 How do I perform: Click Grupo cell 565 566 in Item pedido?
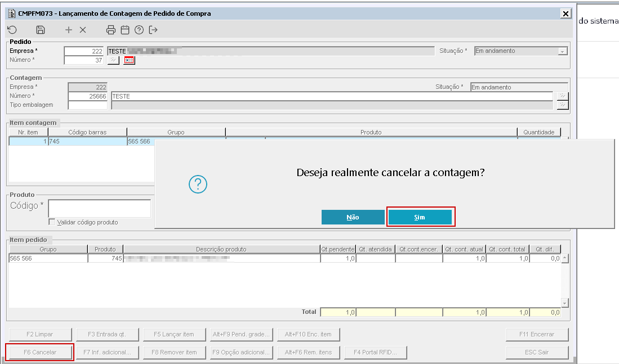pos(48,258)
